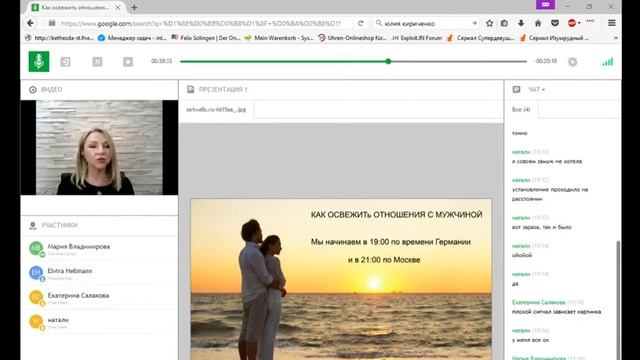640x360 pixels.
Task: Click the УЧАСТНИКИ panel header icon
Action: click(x=33, y=225)
